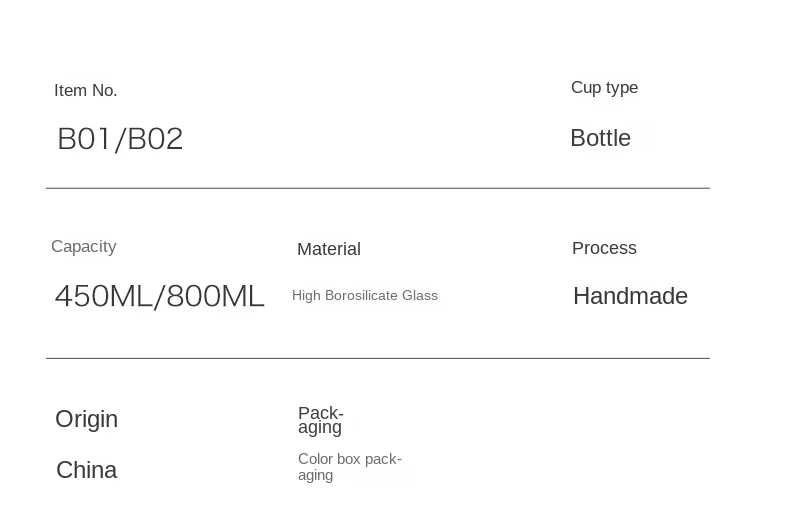Click the Process label
The height and width of the screenshot is (525, 790).
[604, 248]
